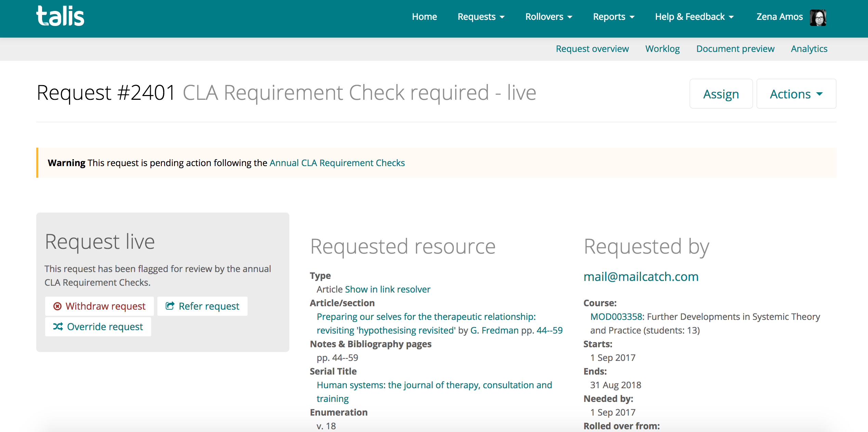Click the Withdraw request circle-x icon
Image resolution: width=868 pixels, height=432 pixels.
(57, 306)
